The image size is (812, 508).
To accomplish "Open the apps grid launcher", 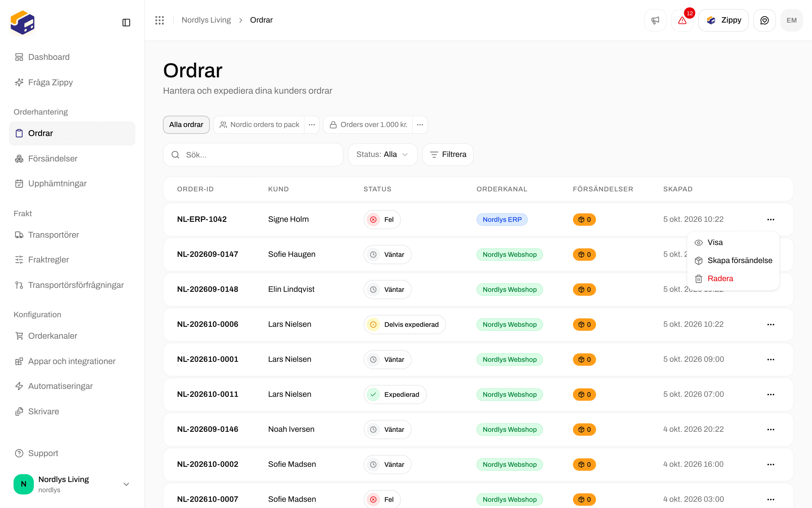I will pyautogui.click(x=160, y=20).
